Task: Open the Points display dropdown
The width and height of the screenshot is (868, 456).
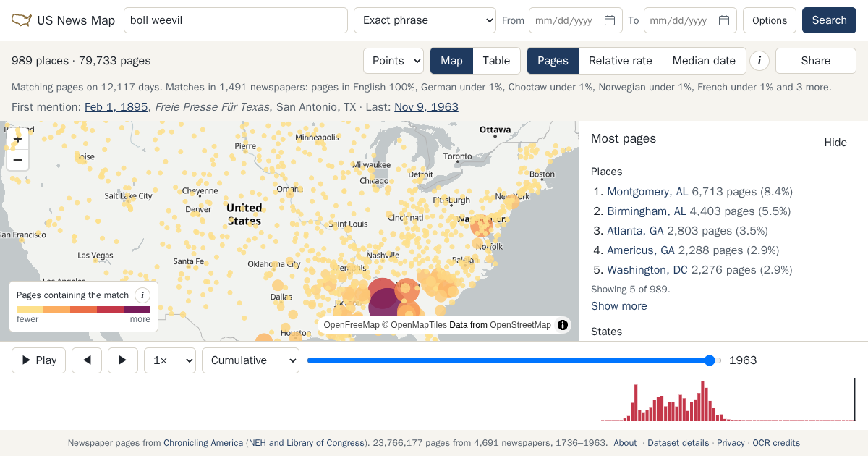Action: point(393,61)
